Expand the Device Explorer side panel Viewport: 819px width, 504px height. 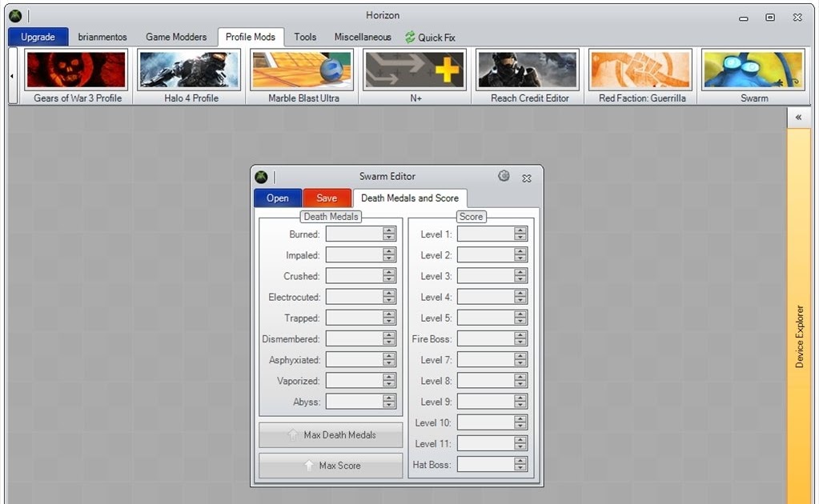[x=799, y=316]
